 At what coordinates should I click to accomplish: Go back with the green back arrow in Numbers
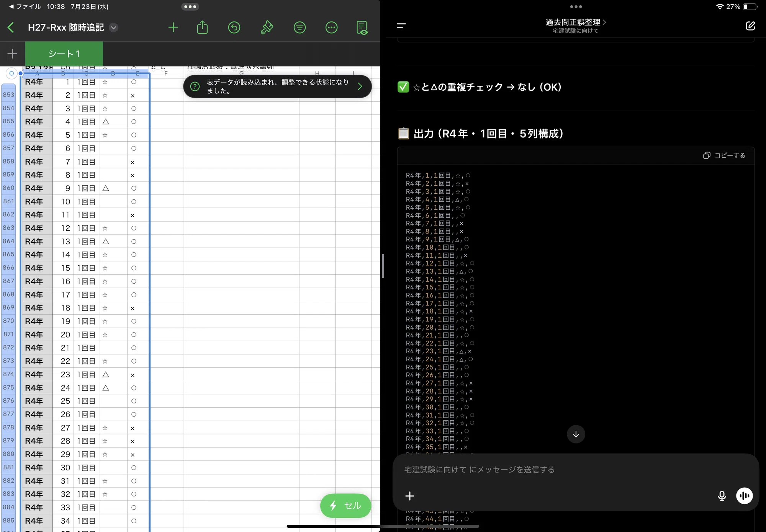point(11,28)
